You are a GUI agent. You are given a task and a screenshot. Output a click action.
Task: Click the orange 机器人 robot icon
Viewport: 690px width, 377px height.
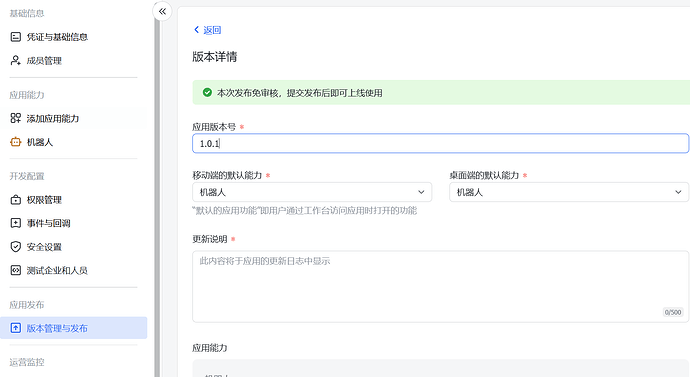(15, 142)
